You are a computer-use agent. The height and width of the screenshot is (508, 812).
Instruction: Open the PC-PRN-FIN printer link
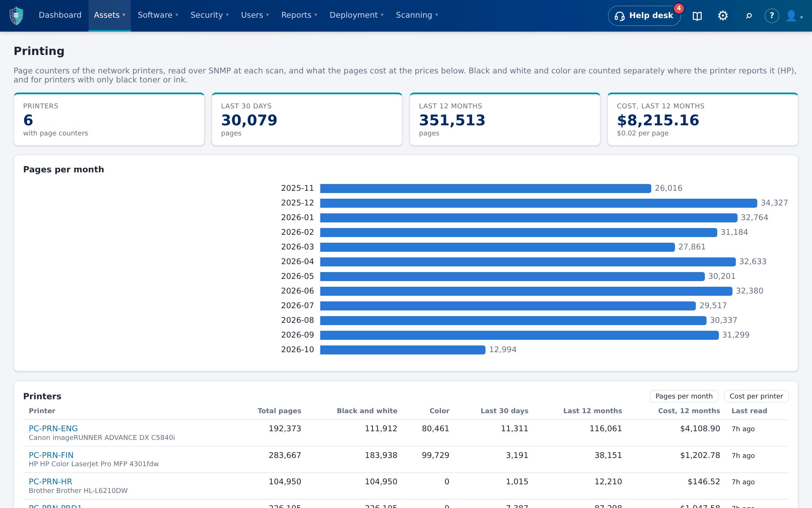[x=51, y=455]
